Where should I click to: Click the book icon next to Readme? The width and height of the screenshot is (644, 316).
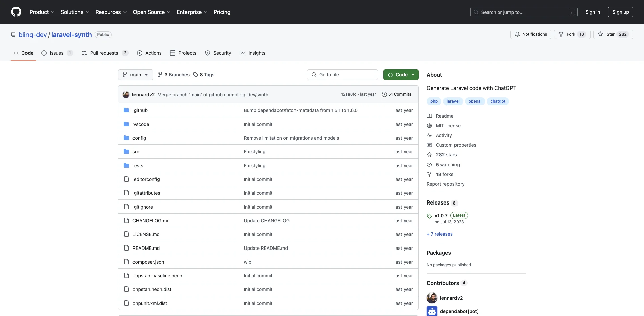click(429, 116)
